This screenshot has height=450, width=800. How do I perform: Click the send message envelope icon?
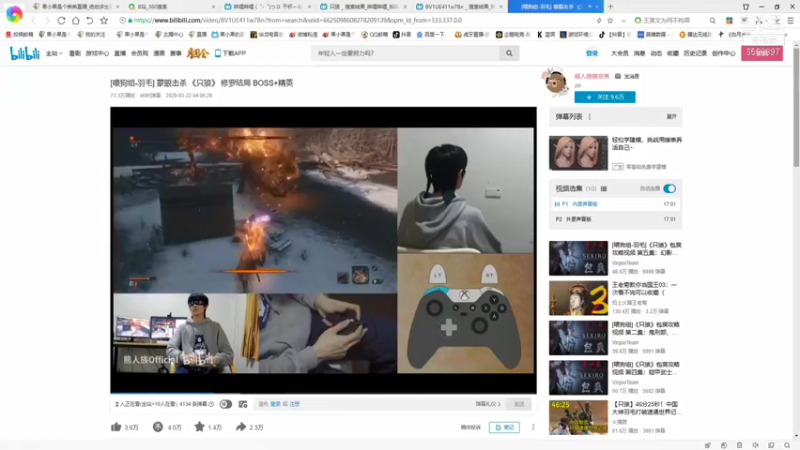[618, 76]
